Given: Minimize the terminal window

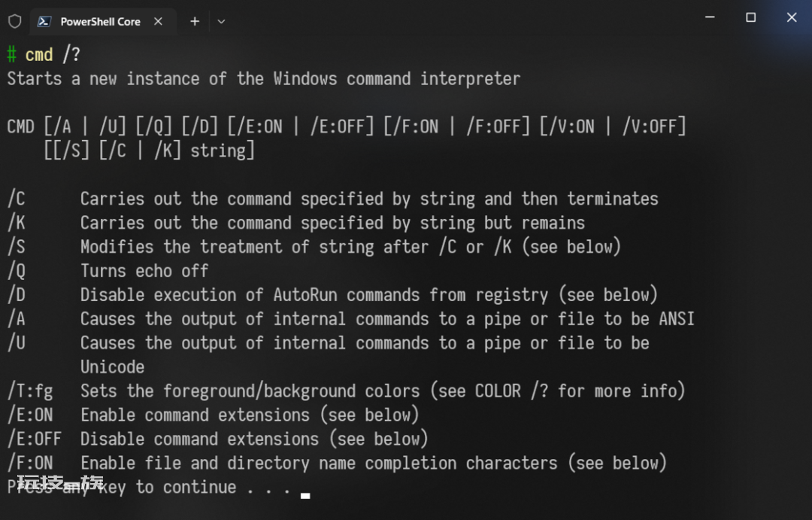Looking at the screenshot, I should click(x=710, y=17).
